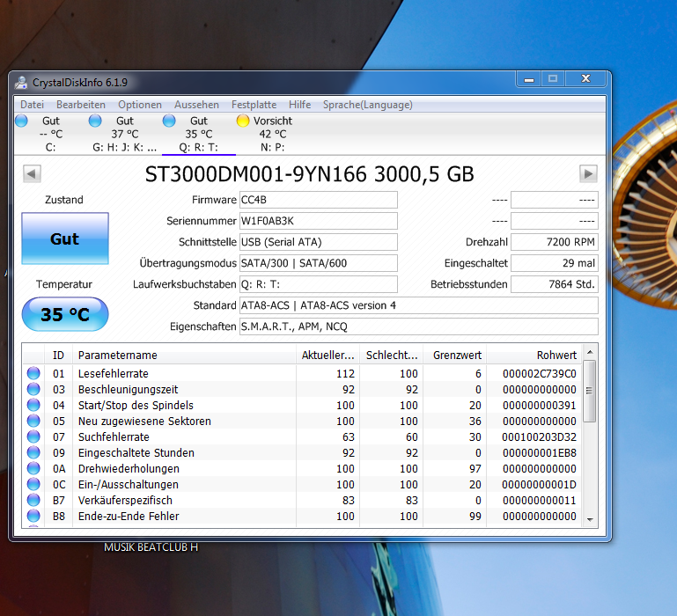Select the Beschleunigungszeit parameter name

click(x=128, y=389)
